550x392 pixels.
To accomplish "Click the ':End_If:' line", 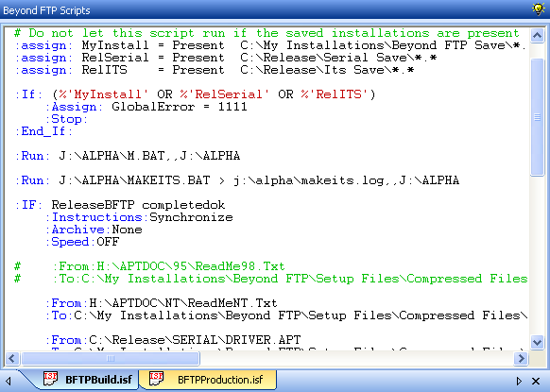I will (x=43, y=131).
